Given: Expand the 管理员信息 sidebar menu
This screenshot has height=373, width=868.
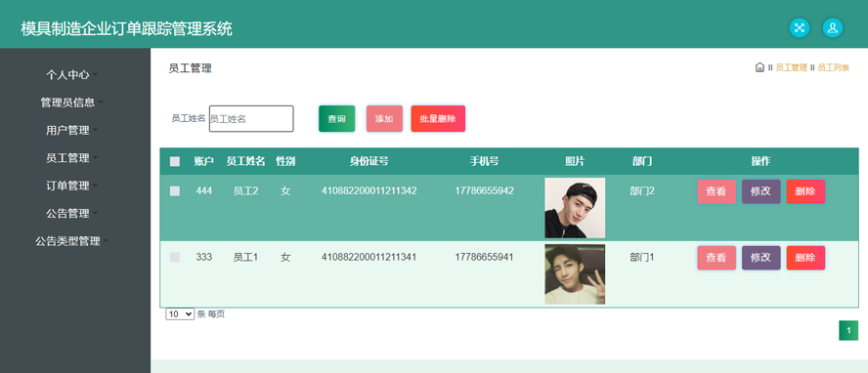Looking at the screenshot, I should pos(72,103).
